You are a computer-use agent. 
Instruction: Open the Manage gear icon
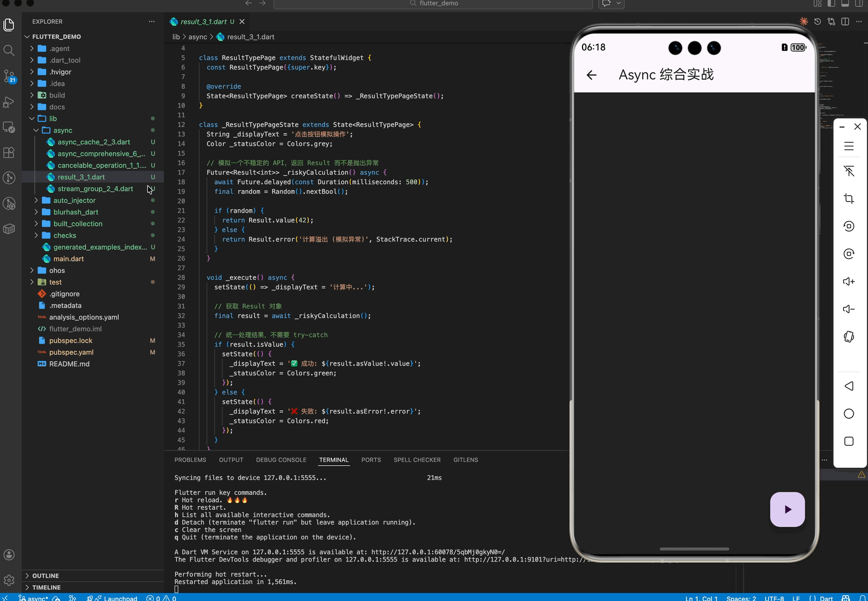tap(9, 580)
